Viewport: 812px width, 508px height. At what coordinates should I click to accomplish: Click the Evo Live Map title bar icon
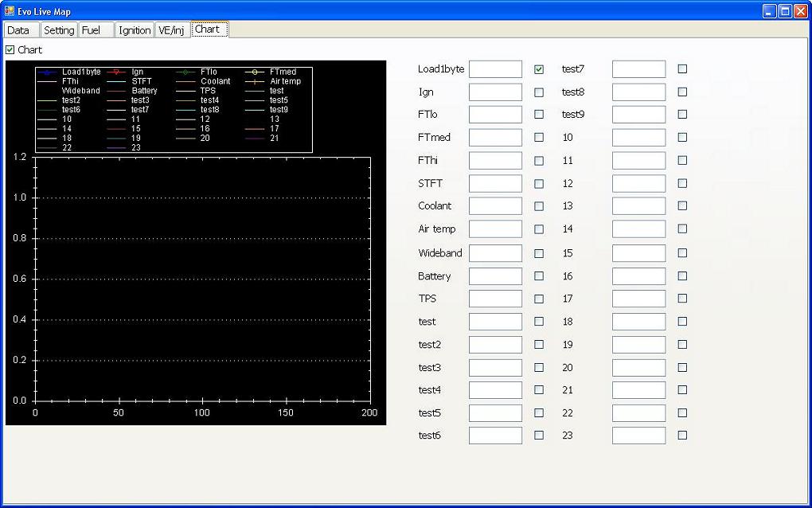10,11
